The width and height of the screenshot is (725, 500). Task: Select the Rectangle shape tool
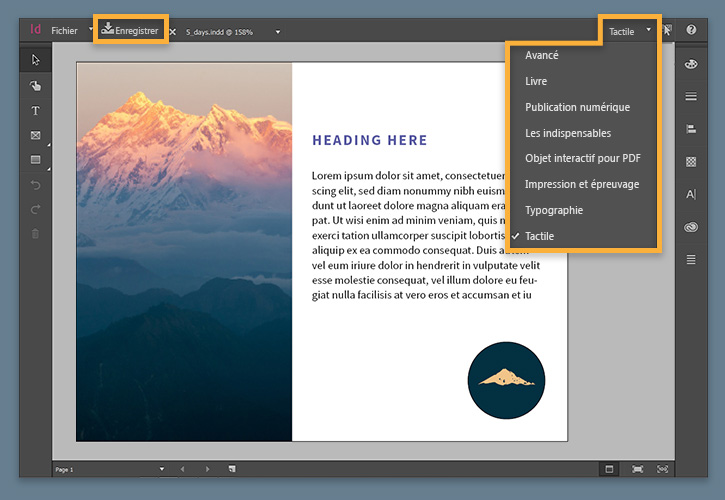(x=36, y=160)
